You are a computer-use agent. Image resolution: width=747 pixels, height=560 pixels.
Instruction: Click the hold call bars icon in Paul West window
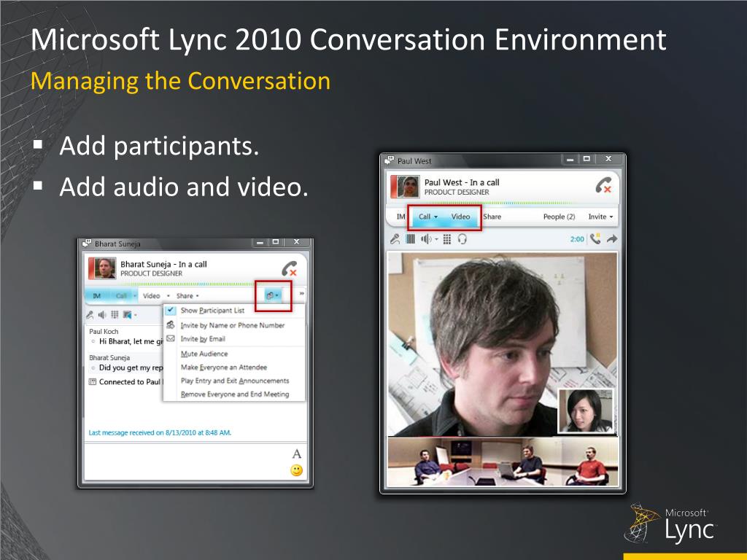pyautogui.click(x=410, y=239)
